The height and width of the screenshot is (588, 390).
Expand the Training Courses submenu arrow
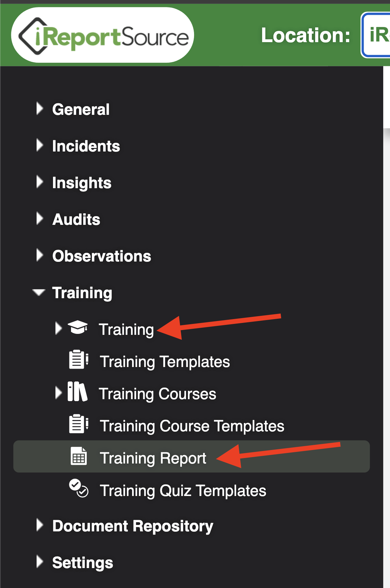(58, 393)
